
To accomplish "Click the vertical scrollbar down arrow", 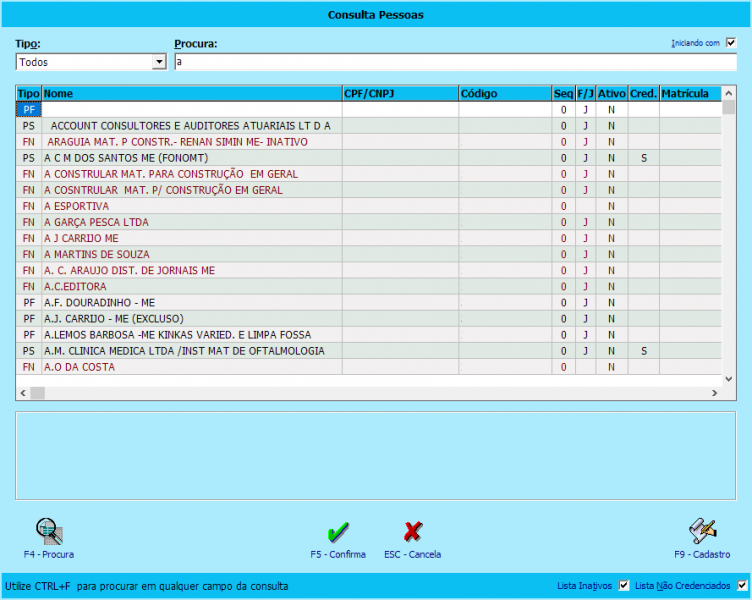I will coord(728,379).
